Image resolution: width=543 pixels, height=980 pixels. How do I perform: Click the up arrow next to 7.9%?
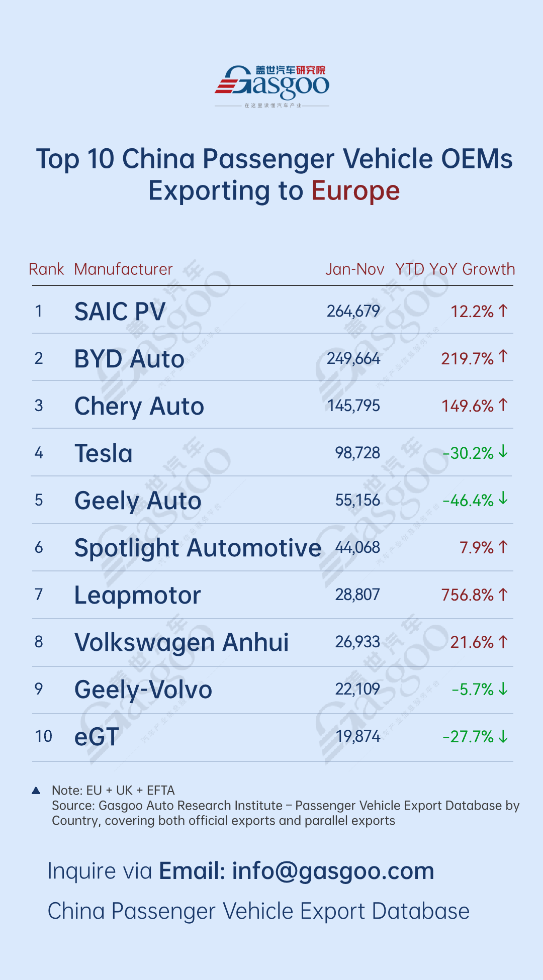click(503, 547)
